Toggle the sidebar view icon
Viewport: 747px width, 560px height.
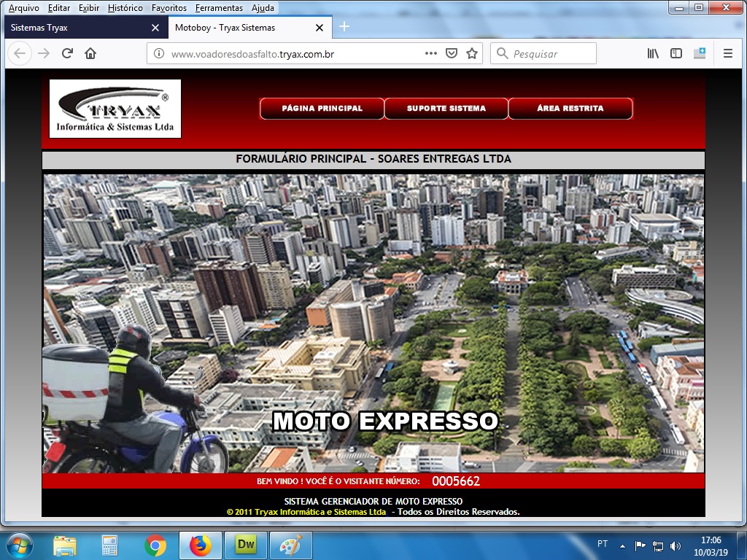pos(676,53)
